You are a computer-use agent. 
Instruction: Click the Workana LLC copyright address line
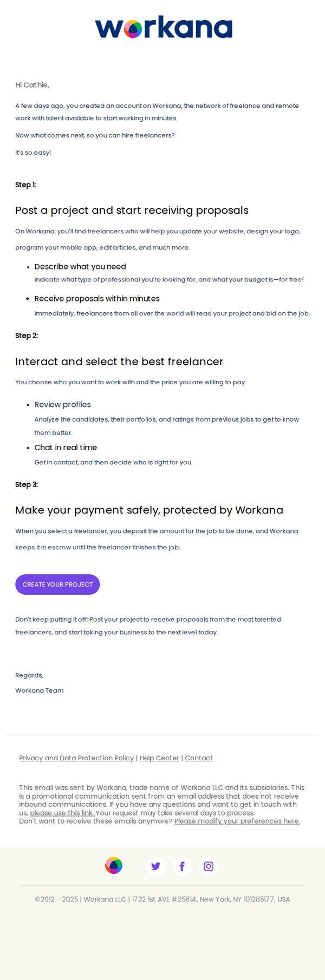162,899
